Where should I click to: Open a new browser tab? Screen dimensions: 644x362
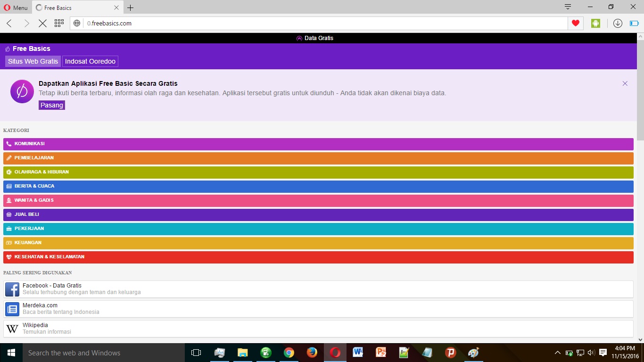coord(131,7)
